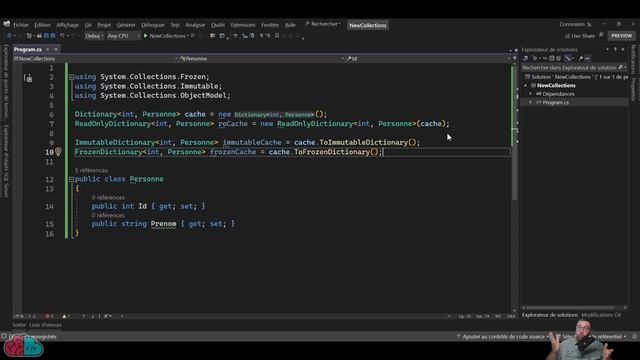Open the Debug configuration dropdown
Image resolution: width=640 pixels, height=360 pixels.
94,36
